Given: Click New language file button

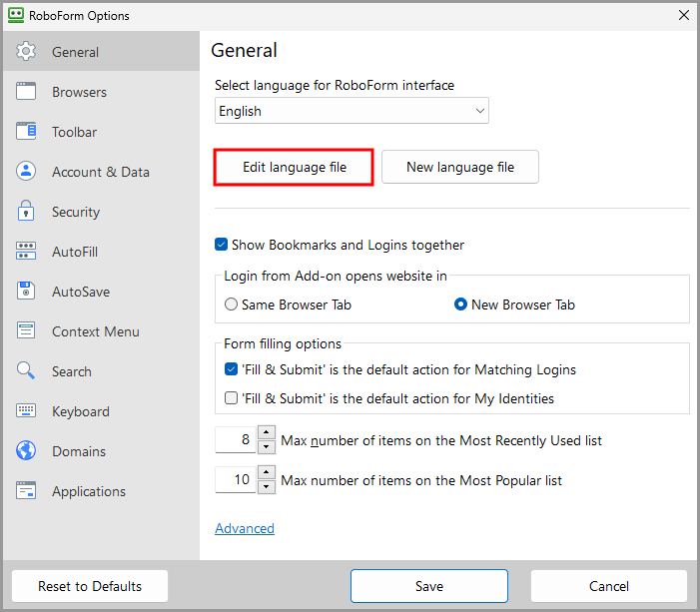Looking at the screenshot, I should pyautogui.click(x=460, y=167).
